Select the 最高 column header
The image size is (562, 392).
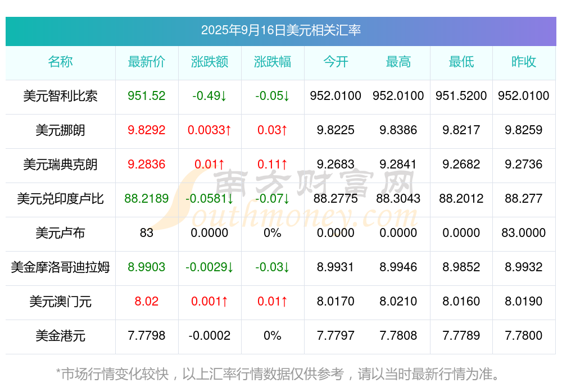point(398,62)
